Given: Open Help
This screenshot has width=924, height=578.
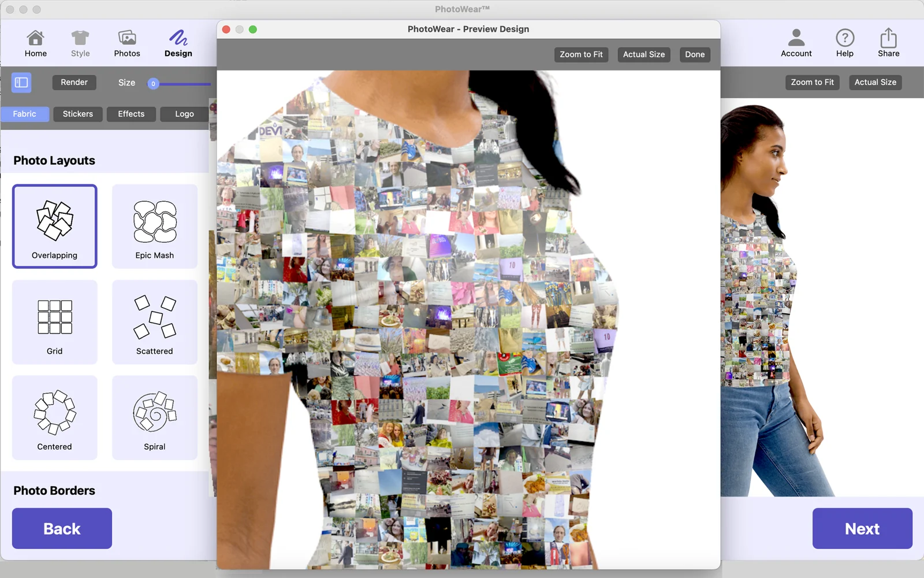Looking at the screenshot, I should pyautogui.click(x=844, y=44).
